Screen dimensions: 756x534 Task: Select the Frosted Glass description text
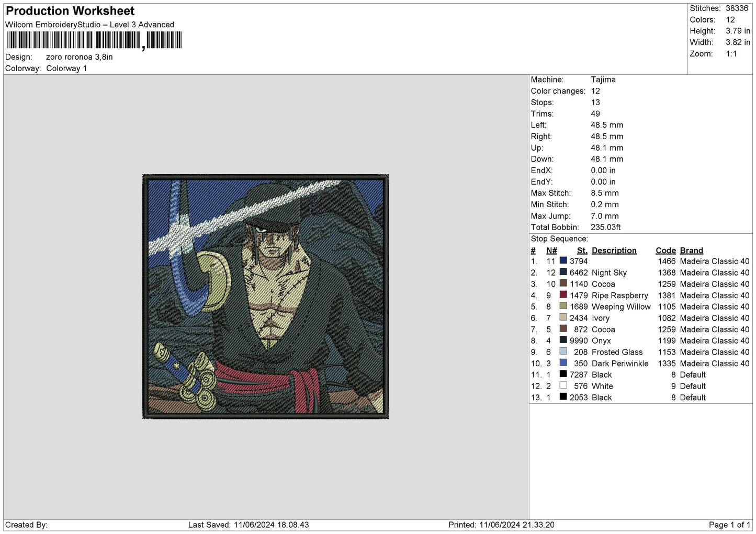(x=617, y=352)
